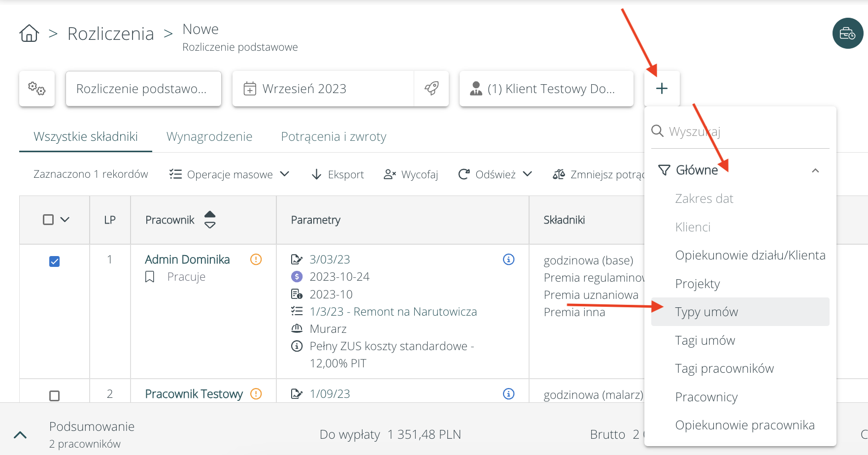Open settings gears icon button

[x=37, y=89]
